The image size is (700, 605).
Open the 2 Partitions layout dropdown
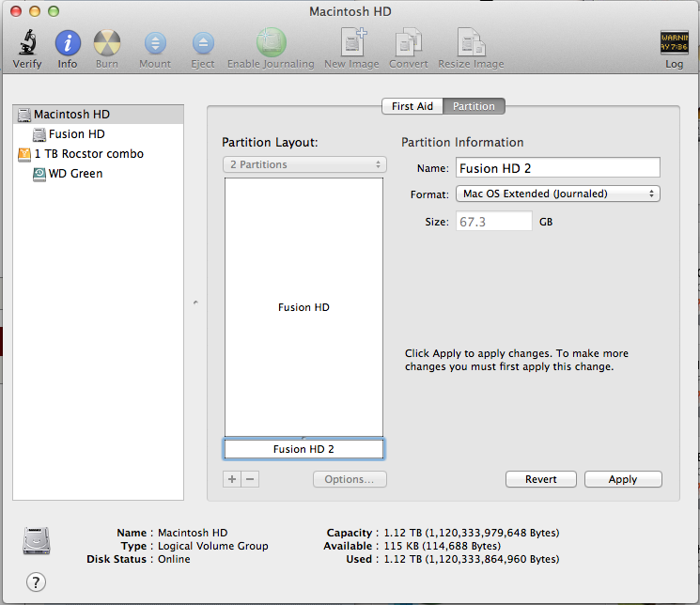coord(304,164)
